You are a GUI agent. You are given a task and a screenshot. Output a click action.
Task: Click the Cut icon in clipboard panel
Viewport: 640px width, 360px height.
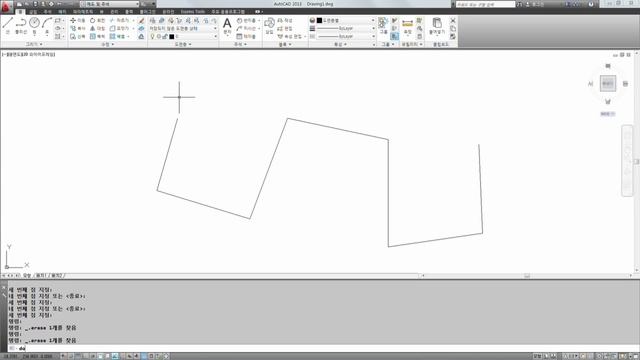point(453,20)
